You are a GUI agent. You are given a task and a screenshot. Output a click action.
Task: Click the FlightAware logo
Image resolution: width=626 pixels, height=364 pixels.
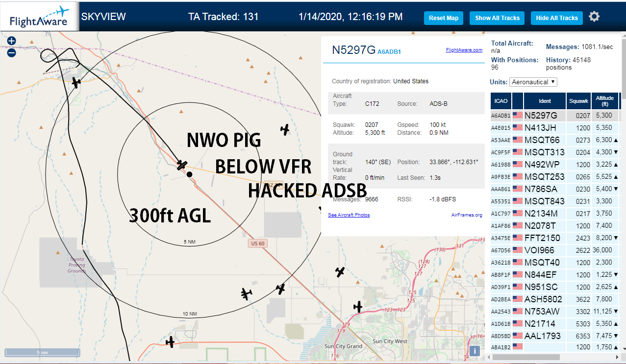[x=39, y=17]
